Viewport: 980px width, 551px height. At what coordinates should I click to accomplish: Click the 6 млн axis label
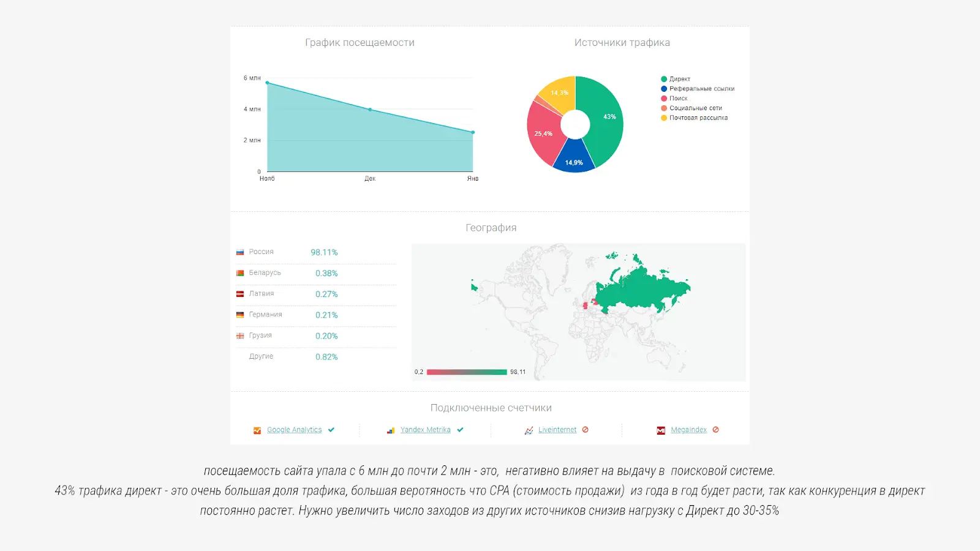252,78
